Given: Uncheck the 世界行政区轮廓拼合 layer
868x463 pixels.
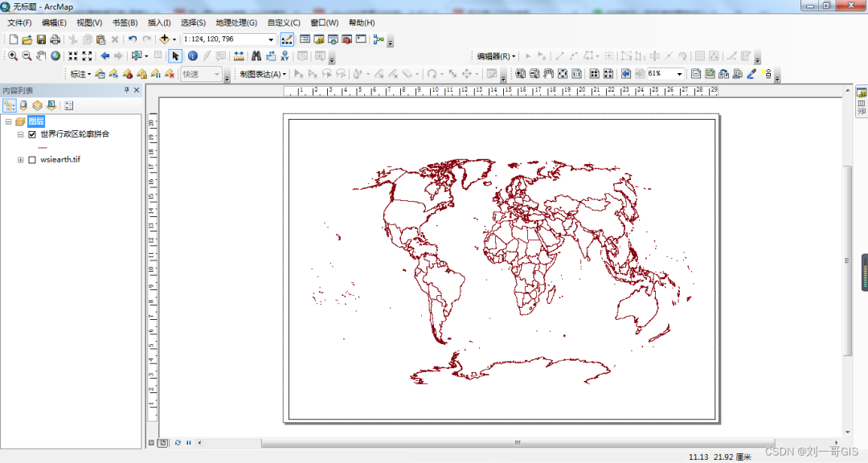Looking at the screenshot, I should pyautogui.click(x=32, y=134).
